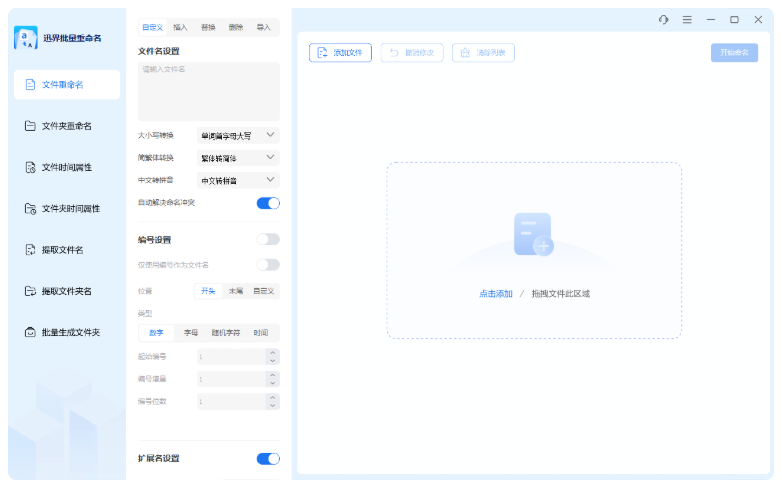
Task: Enable the 编号设置 switch
Action: pyautogui.click(x=268, y=239)
